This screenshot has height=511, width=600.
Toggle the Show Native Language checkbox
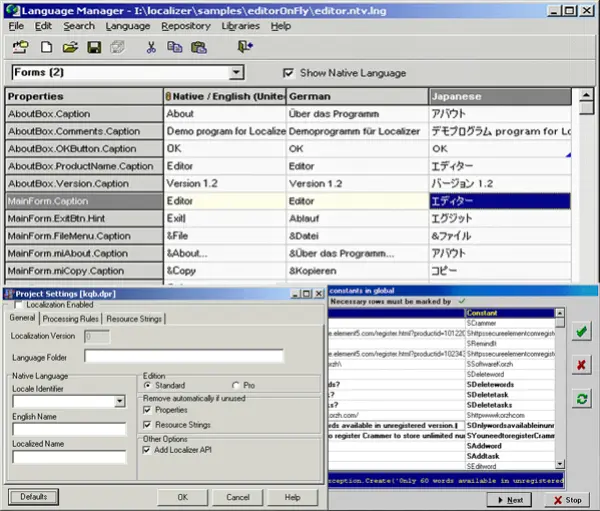coord(289,73)
